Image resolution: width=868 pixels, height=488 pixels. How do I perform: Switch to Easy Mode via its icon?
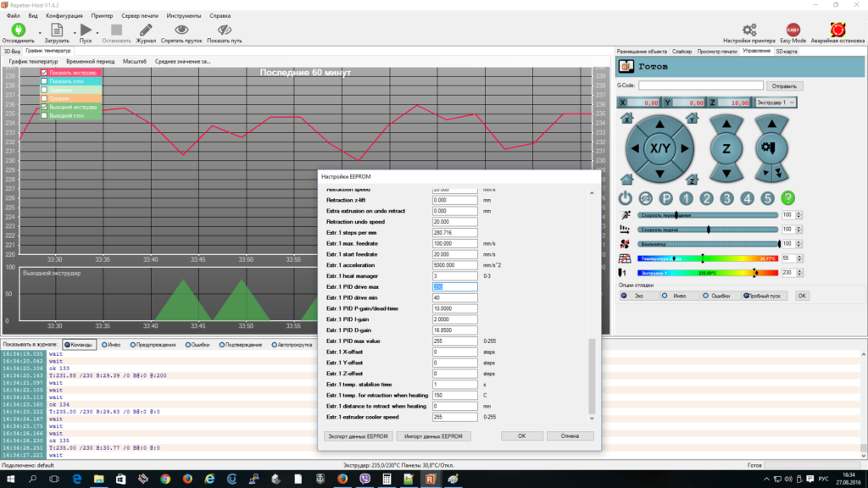coord(793,30)
